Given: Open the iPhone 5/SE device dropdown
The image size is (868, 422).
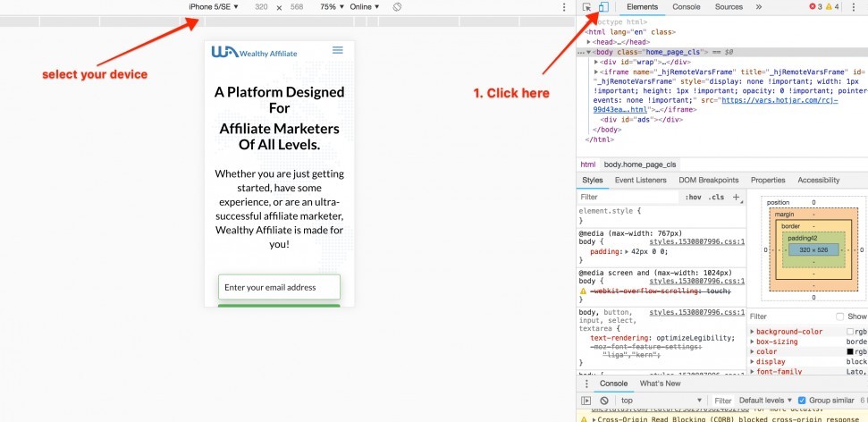Looking at the screenshot, I should [213, 6].
